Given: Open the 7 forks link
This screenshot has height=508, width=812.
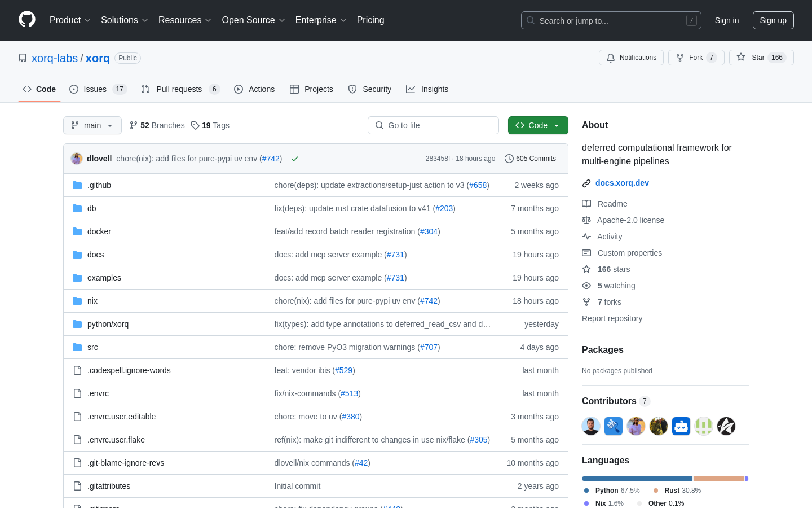Looking at the screenshot, I should [x=609, y=302].
